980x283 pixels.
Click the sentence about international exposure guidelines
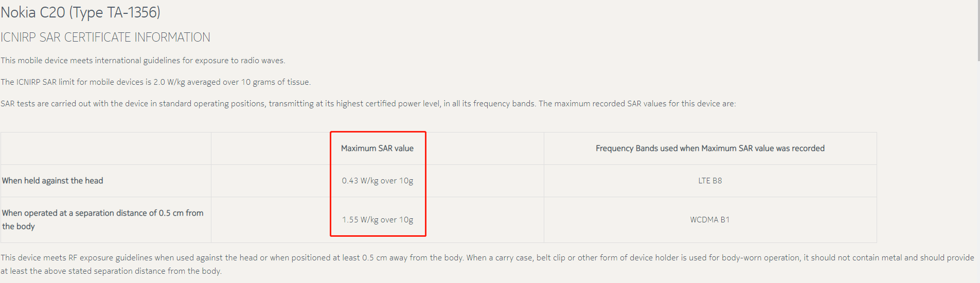pos(143,61)
